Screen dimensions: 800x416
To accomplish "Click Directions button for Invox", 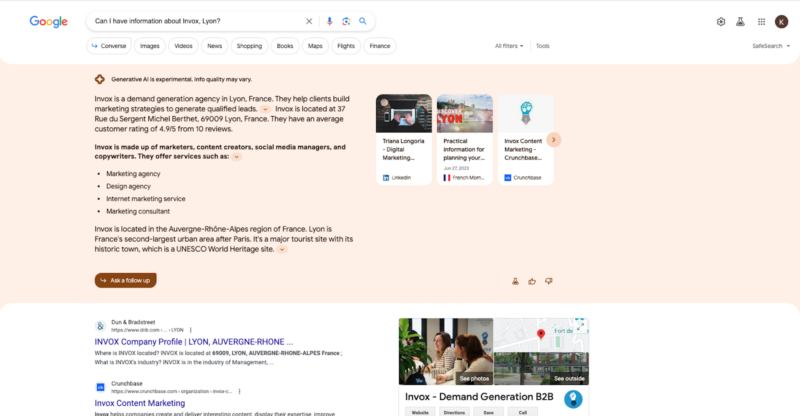I will point(454,412).
